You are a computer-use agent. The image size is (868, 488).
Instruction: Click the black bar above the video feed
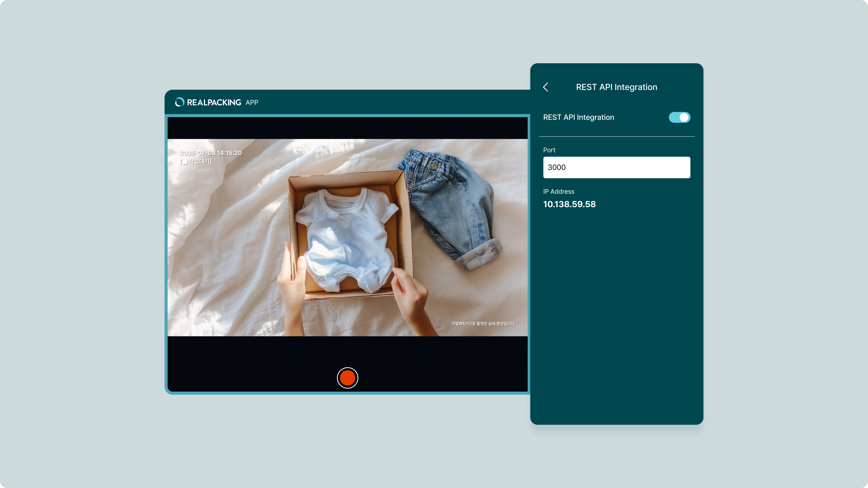pyautogui.click(x=347, y=128)
